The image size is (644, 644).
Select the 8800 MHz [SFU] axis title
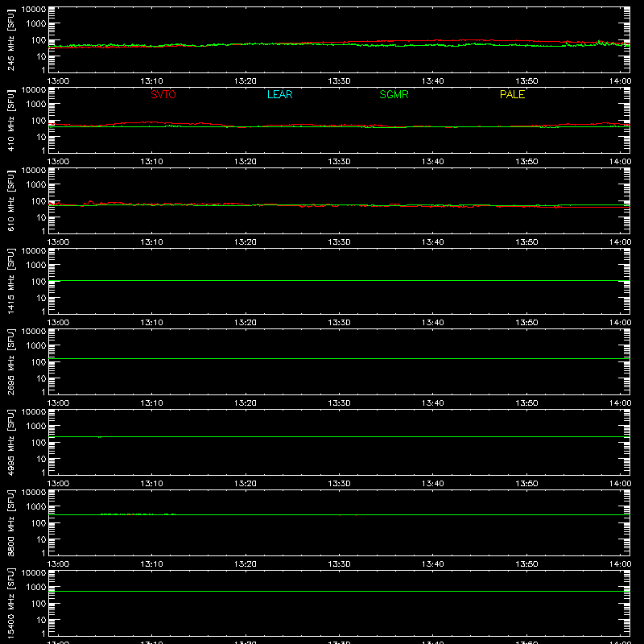(x=11, y=522)
